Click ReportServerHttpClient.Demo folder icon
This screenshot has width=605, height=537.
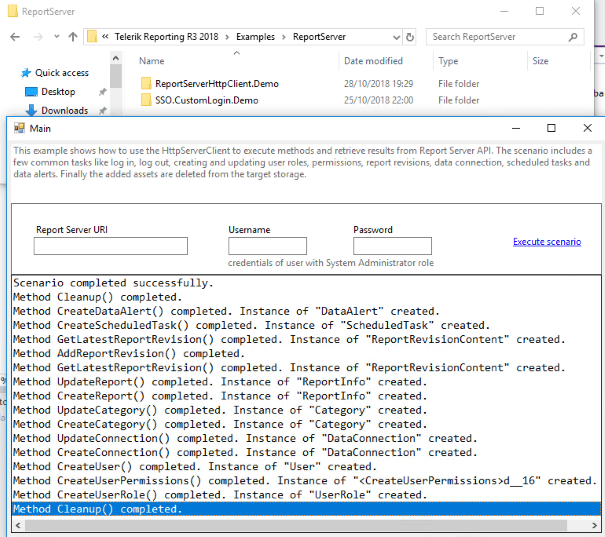[x=146, y=83]
